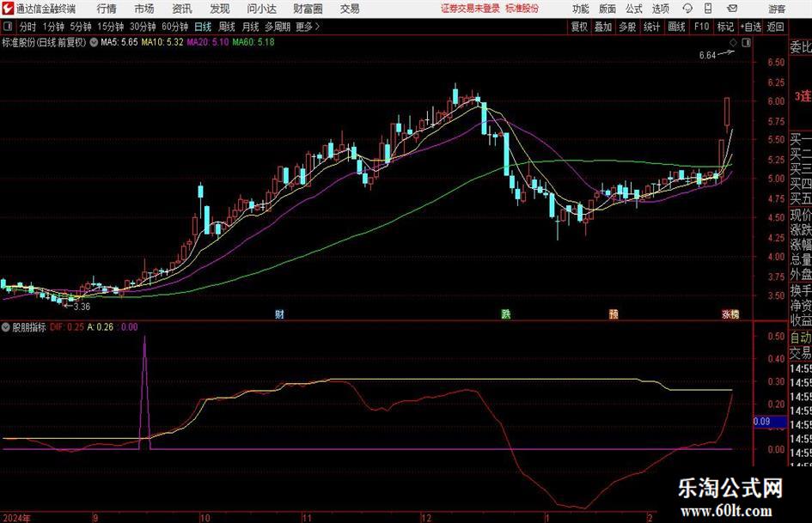
Task: Open the 股朋指标 indicator dropdown arrow
Action: click(x=6, y=327)
